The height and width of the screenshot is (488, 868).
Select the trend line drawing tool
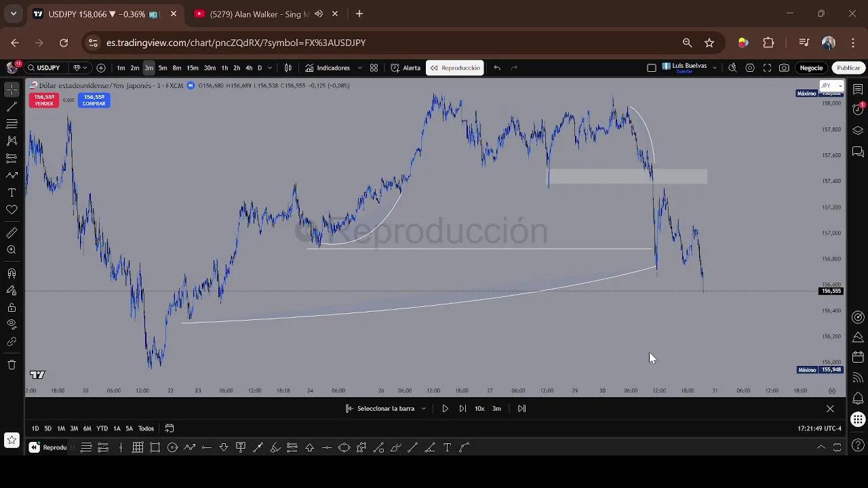12,106
